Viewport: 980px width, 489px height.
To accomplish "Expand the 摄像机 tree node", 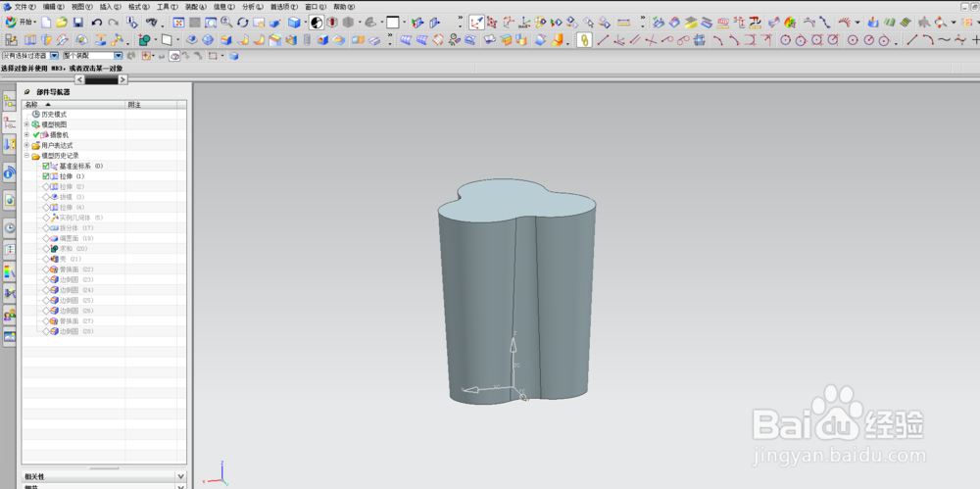I will [26, 134].
